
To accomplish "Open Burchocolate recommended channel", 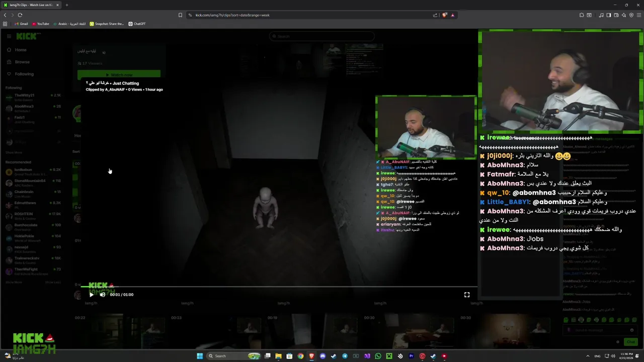I will tap(33, 227).
